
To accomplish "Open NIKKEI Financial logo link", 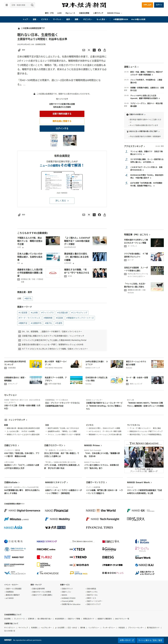I will [x=57, y=510].
